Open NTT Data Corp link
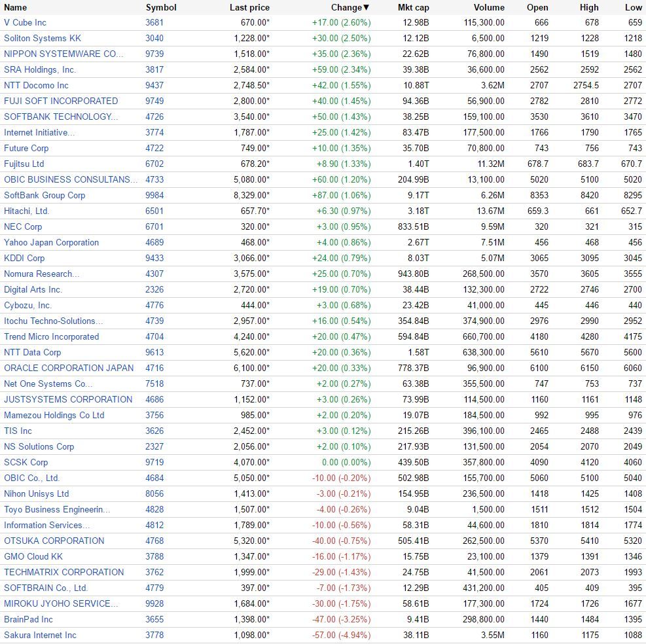 (33, 352)
